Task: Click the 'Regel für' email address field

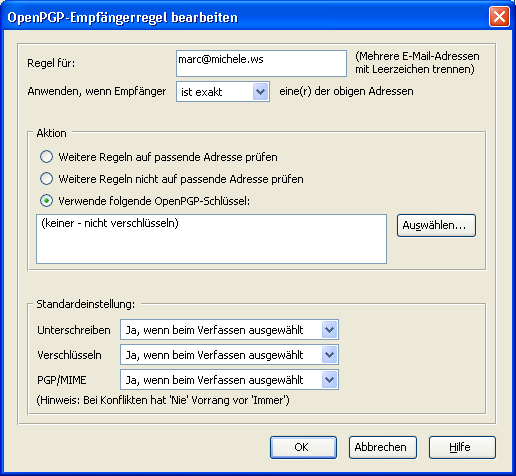Action: tap(261, 63)
